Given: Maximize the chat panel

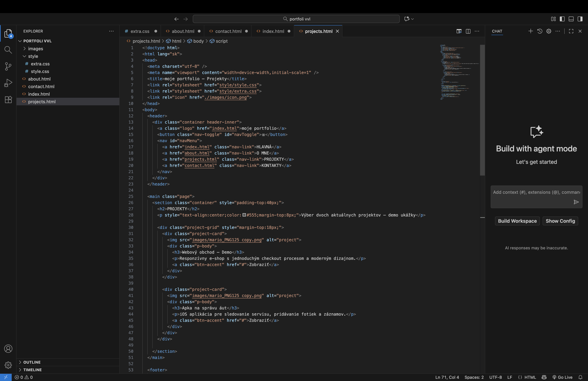Looking at the screenshot, I should (x=571, y=31).
